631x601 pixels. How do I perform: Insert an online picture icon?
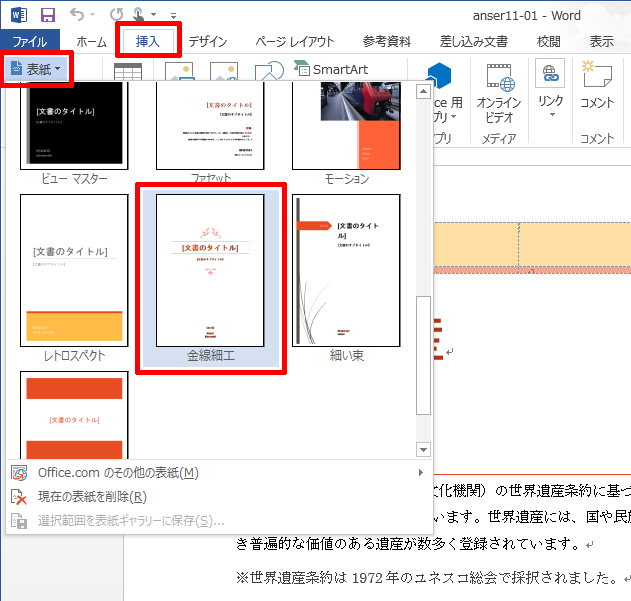(224, 71)
